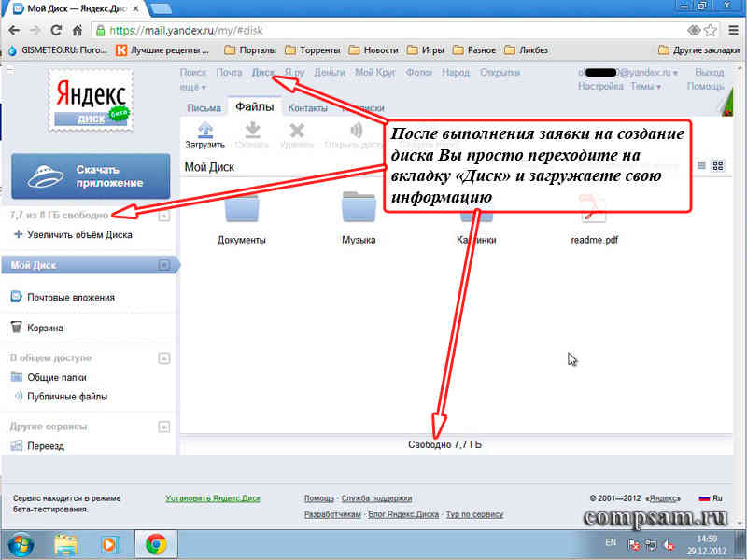747x560 pixels.
Task: Click the Помощь link at top right
Action: (x=706, y=86)
